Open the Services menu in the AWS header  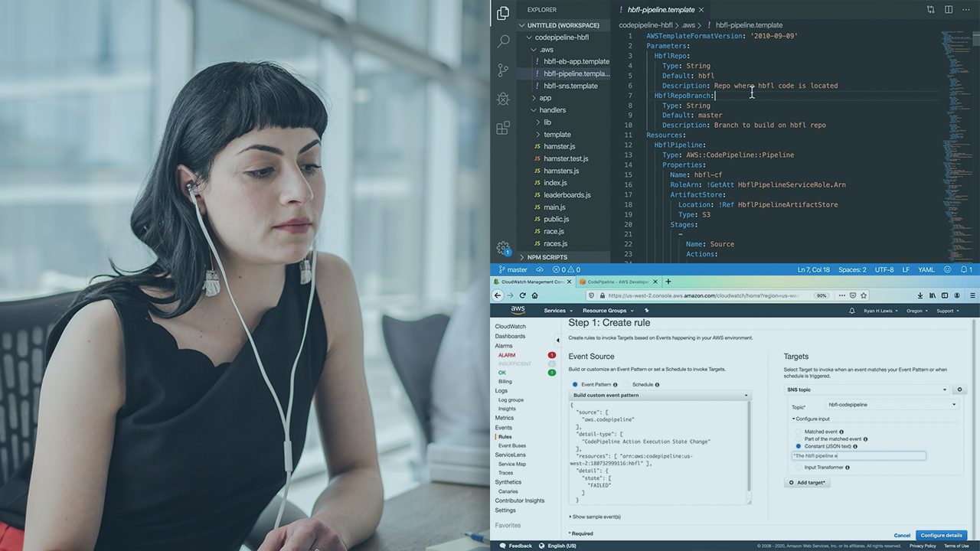pos(557,311)
